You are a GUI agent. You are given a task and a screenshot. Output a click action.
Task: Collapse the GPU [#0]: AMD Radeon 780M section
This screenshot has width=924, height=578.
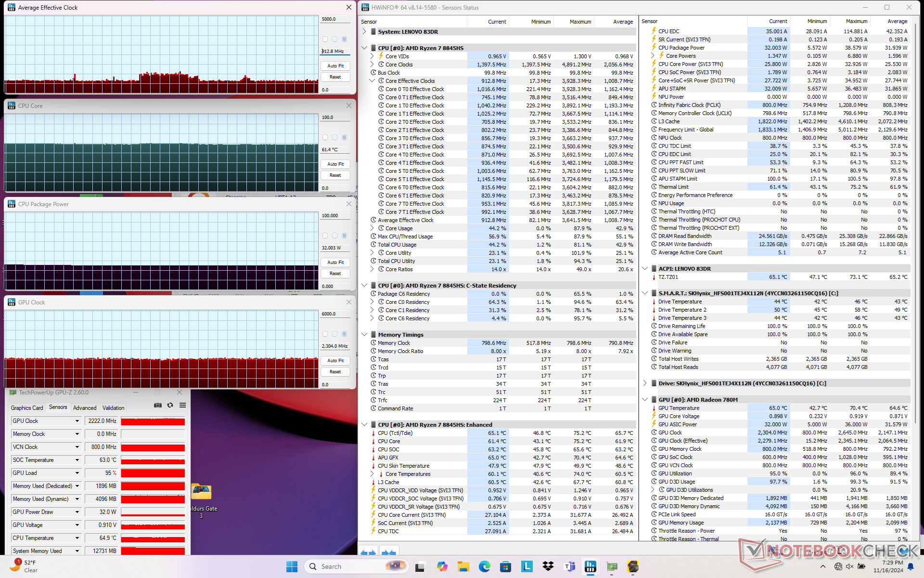(645, 400)
